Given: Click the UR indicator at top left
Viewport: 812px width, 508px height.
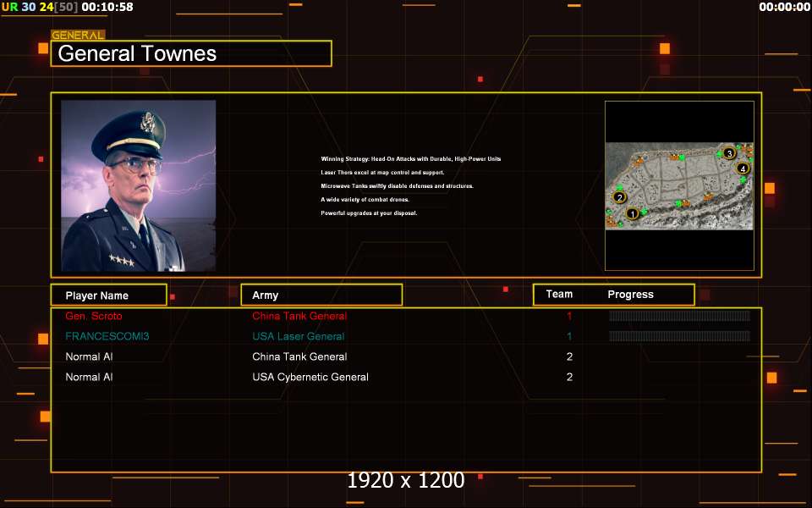Looking at the screenshot, I should (10, 8).
